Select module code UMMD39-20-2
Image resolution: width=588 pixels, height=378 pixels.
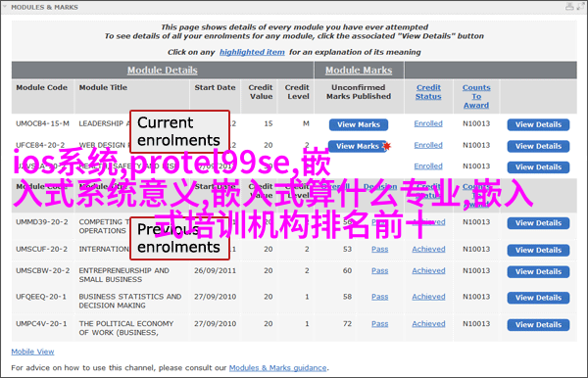42,222
